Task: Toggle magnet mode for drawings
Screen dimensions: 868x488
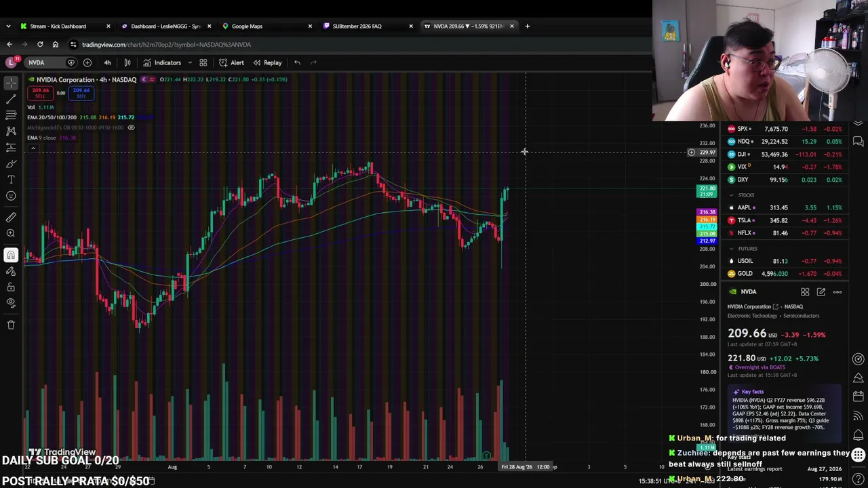Action: (x=11, y=255)
